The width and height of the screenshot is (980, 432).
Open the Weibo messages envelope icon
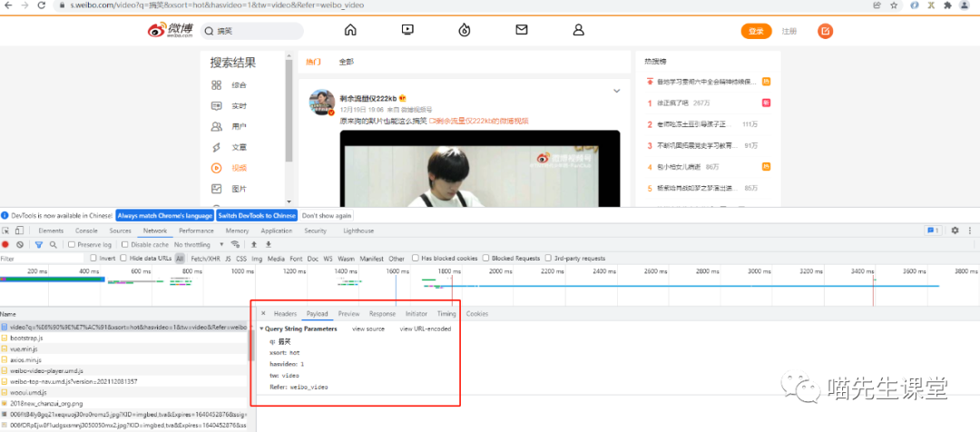click(521, 29)
